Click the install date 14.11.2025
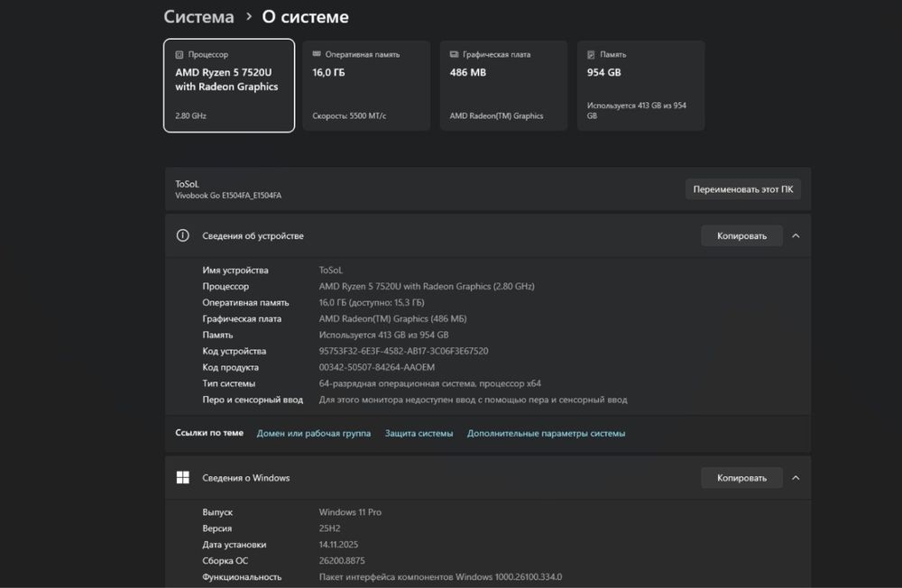This screenshot has height=588, width=902. point(338,545)
